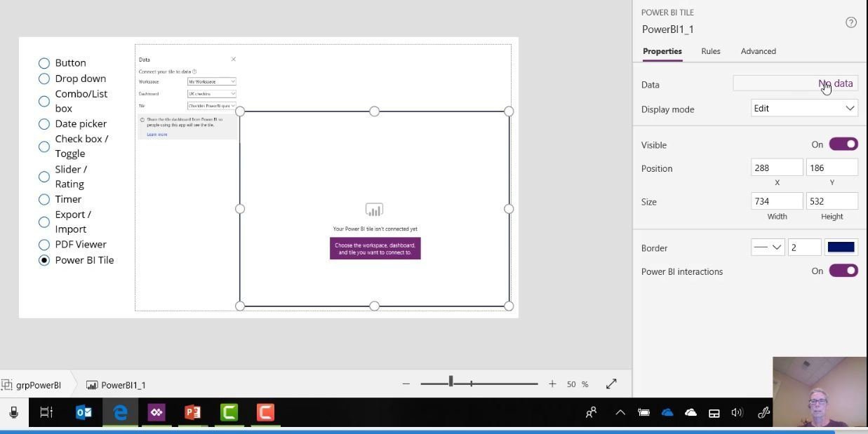
Task: Click the Border thickness field
Action: (805, 247)
